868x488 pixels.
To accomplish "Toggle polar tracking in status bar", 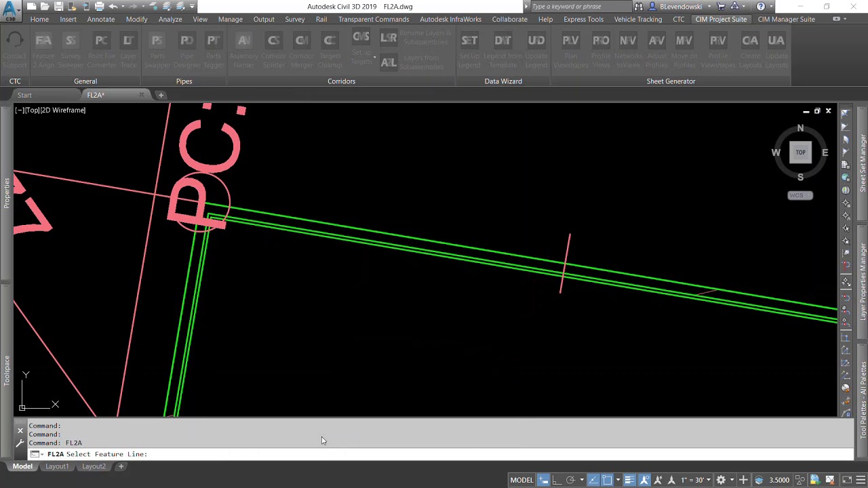I will pyautogui.click(x=570, y=480).
